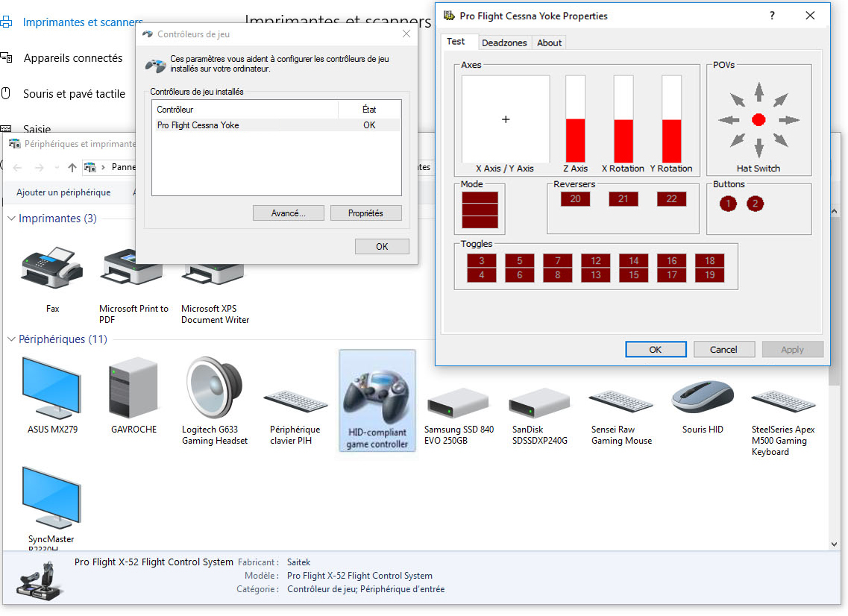Click reverser indicator 22

tap(672, 198)
